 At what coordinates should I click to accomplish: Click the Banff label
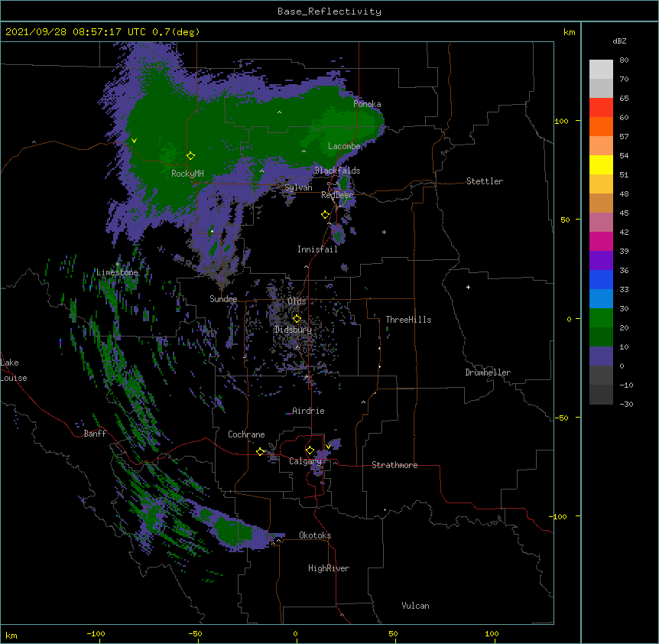click(x=95, y=434)
